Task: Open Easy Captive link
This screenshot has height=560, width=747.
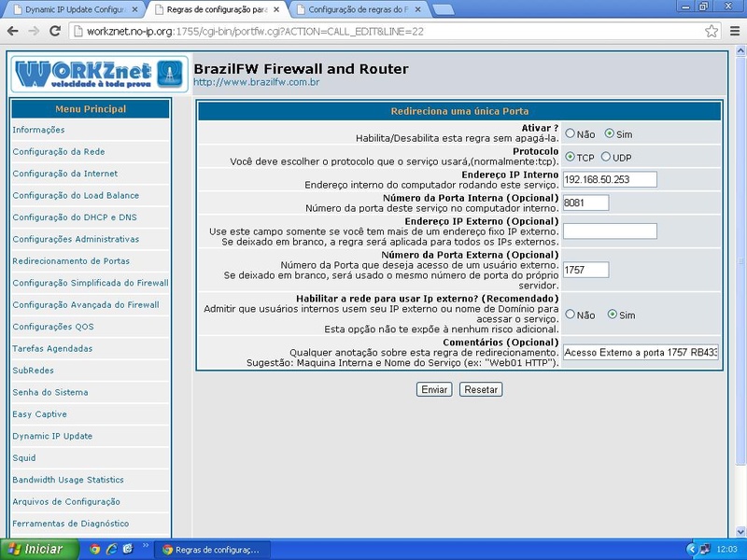Action: point(39,414)
